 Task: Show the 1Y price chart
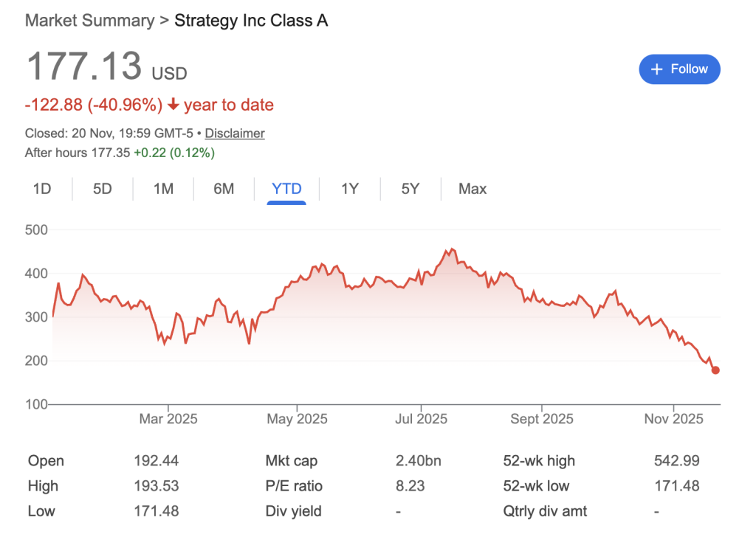click(x=349, y=189)
